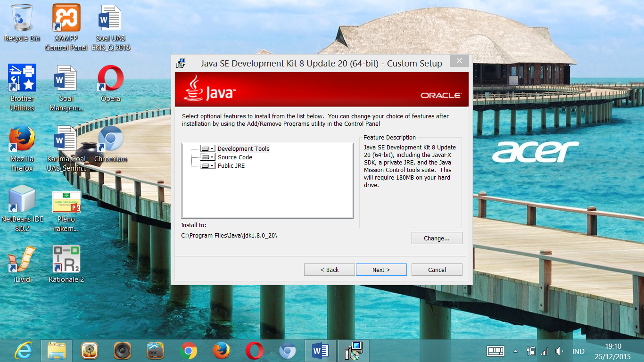Select the Soal Manajem... Word file

[66, 88]
